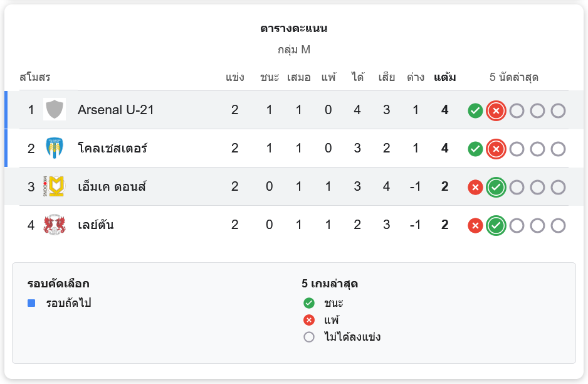Viewport: 588px width, 384px height.
Task: Click the ตารางคะแนน table title
Action: pyautogui.click(x=294, y=29)
